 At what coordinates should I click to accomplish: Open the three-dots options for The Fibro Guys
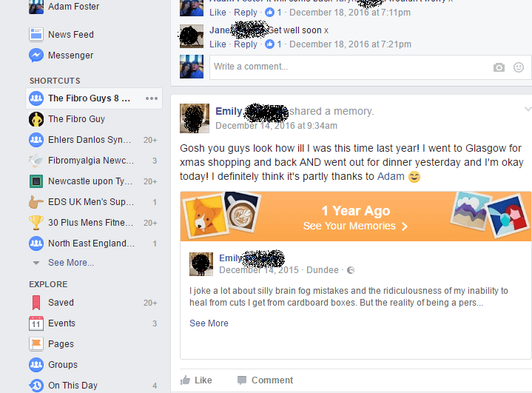(152, 98)
